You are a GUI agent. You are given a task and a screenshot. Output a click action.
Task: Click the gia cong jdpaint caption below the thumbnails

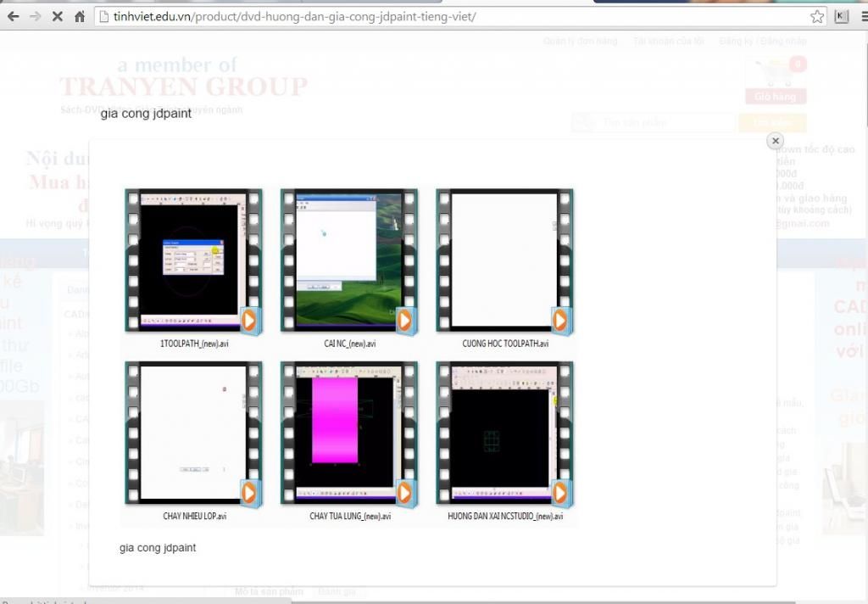(x=158, y=548)
